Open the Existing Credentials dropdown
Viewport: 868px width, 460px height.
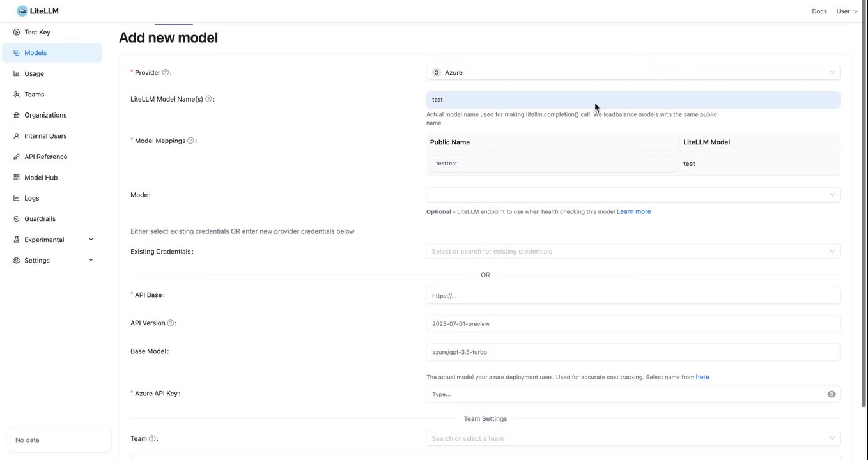pos(633,251)
